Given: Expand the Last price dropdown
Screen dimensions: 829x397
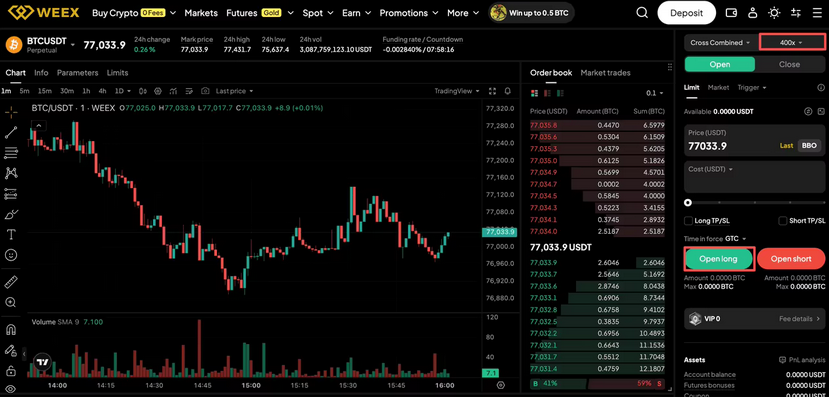Looking at the screenshot, I should (x=234, y=91).
